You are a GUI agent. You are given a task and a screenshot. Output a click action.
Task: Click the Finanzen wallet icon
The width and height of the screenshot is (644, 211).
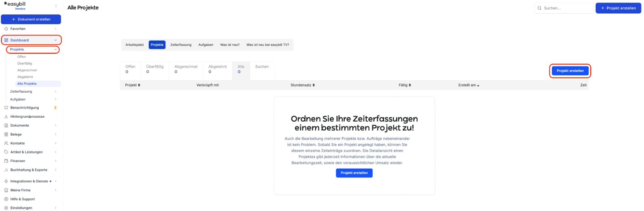tap(6, 161)
